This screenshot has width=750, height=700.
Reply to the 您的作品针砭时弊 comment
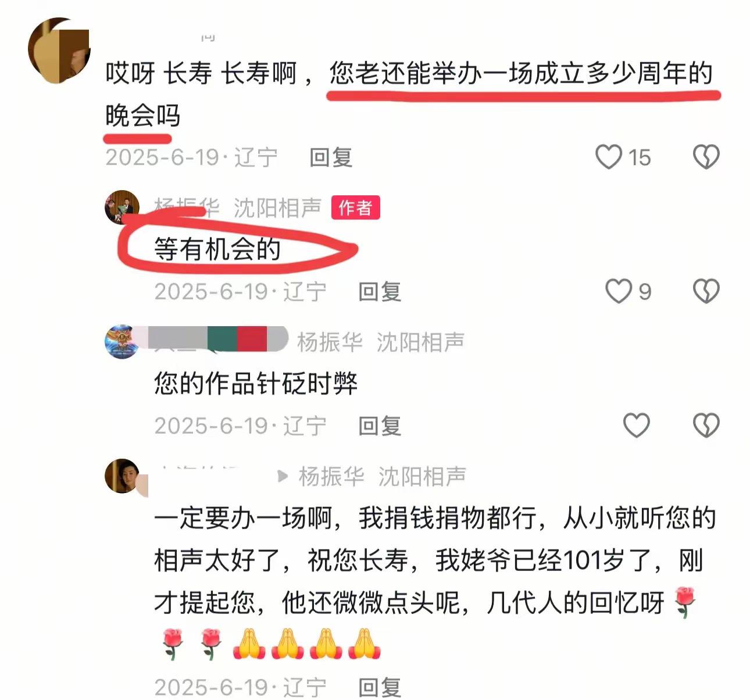(380, 426)
